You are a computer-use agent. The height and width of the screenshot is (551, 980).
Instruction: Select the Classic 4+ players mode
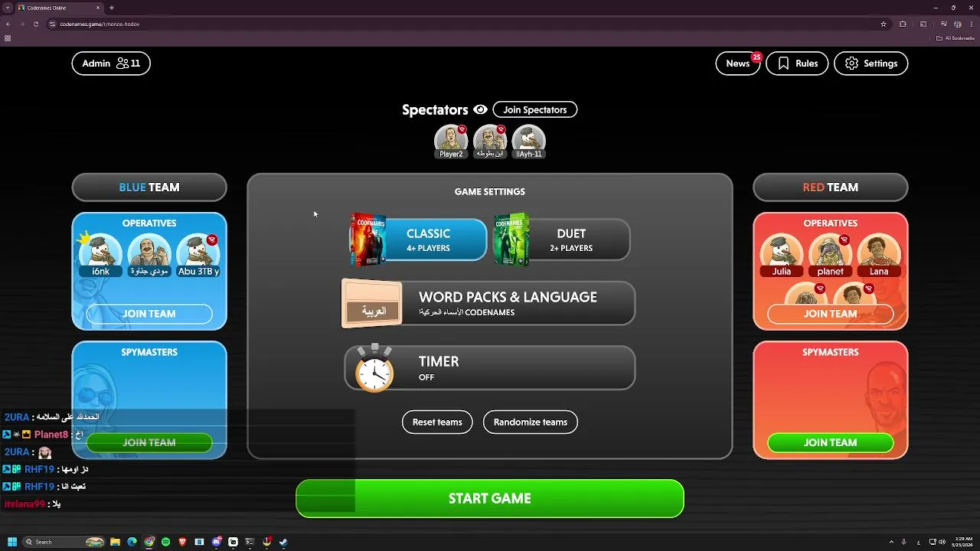point(419,240)
